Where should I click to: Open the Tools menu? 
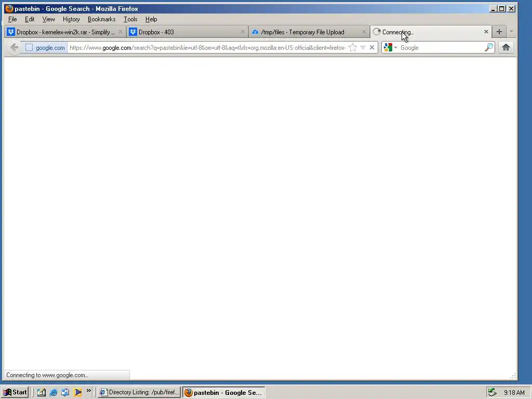130,19
